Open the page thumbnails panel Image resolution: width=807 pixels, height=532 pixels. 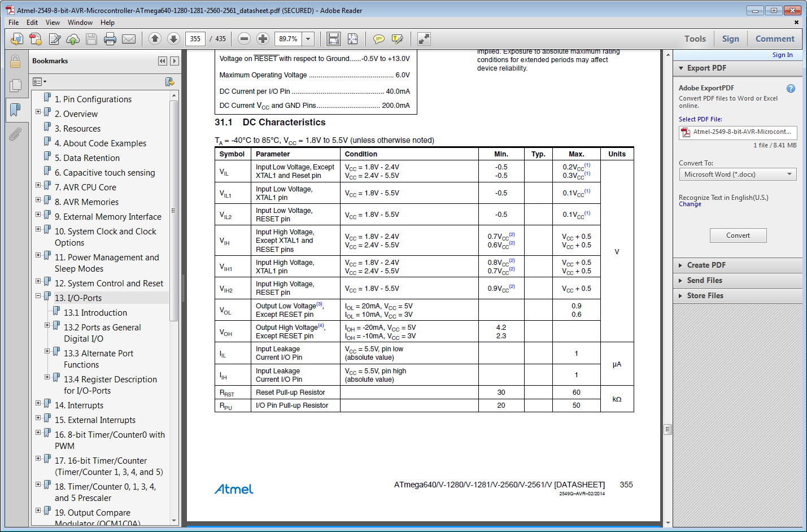[15, 85]
